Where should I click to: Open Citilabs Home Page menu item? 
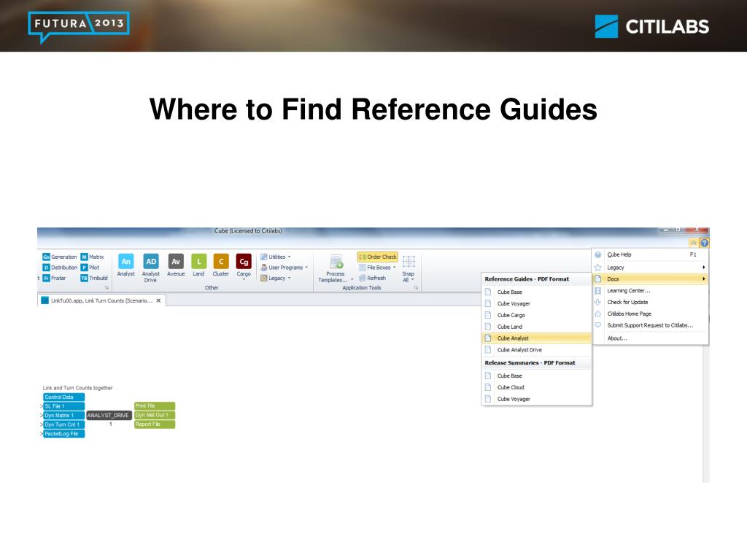pyautogui.click(x=650, y=314)
